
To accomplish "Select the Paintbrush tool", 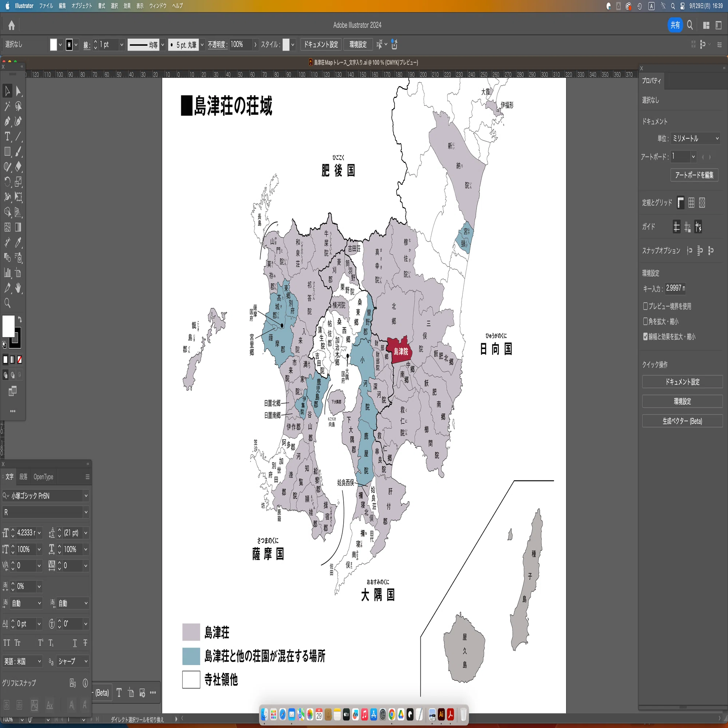I will coord(19,151).
